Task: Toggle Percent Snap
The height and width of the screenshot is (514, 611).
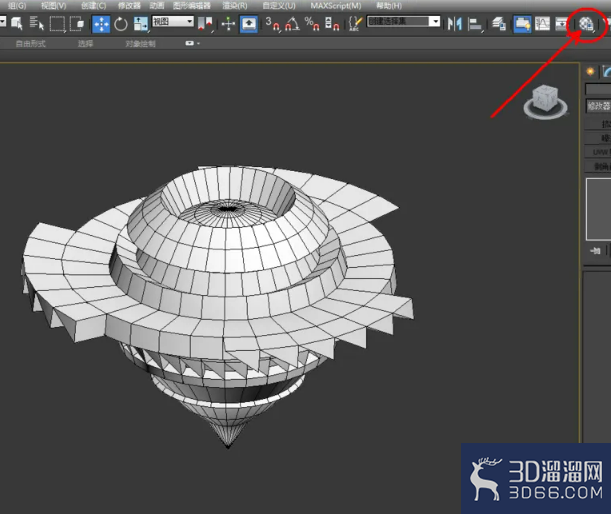Action: click(x=312, y=24)
